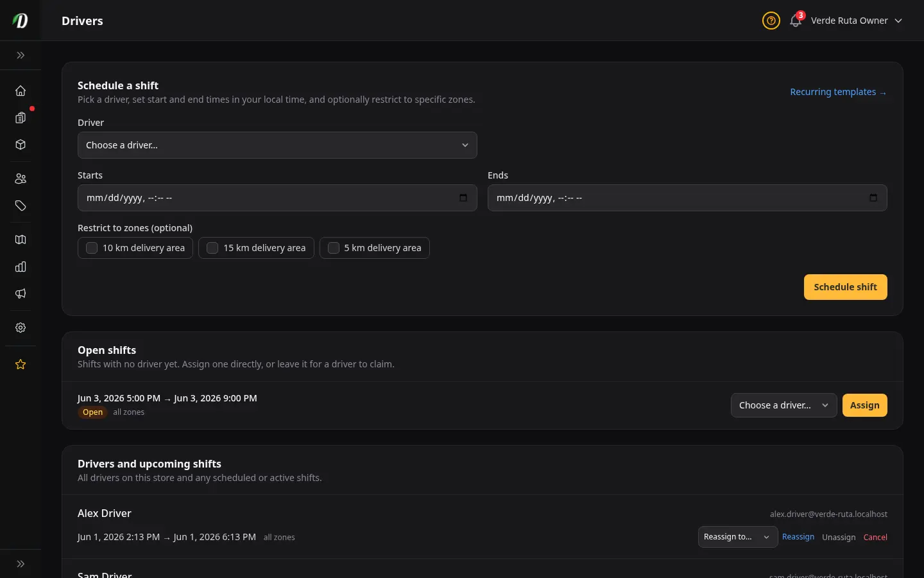Click Reassign link for Alex Driver
Viewport: 924px width, 578px height.
tap(798, 537)
